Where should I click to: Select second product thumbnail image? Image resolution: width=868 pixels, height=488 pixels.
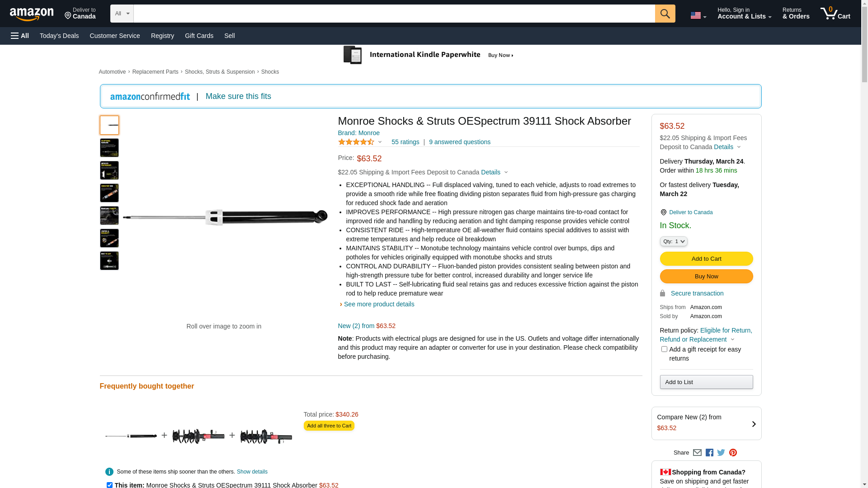[109, 148]
